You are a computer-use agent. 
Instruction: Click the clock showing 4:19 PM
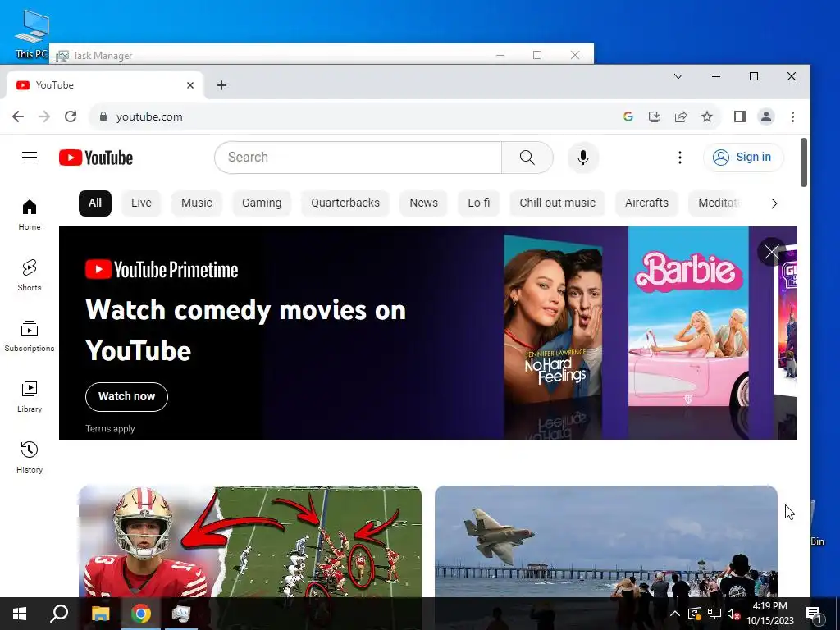coord(770,606)
